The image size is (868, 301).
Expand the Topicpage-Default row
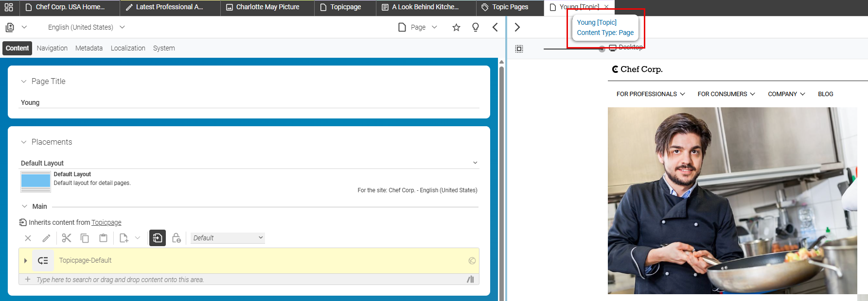click(25, 261)
